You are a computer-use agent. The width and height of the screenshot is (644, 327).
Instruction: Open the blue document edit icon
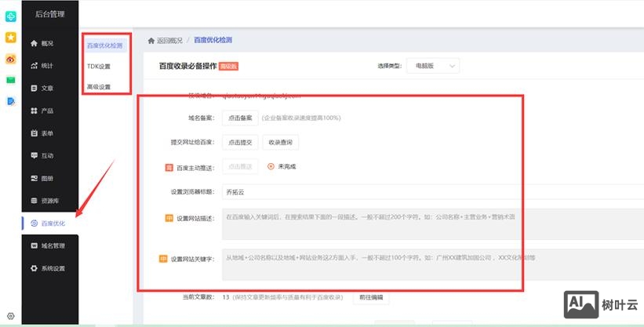pyautogui.click(x=11, y=101)
